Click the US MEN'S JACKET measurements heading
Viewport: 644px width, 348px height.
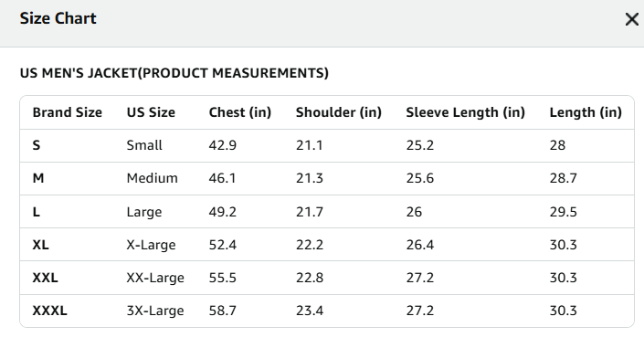(x=174, y=73)
